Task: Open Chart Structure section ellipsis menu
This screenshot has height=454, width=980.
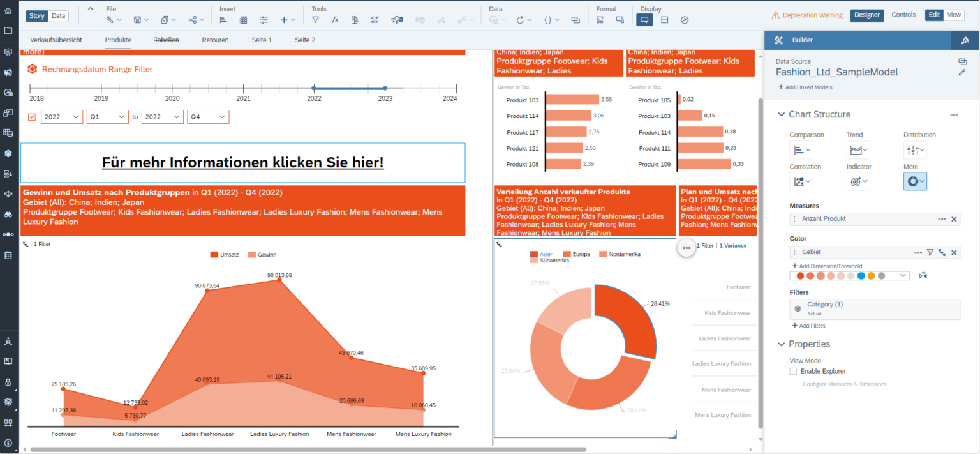Action: 954,115
